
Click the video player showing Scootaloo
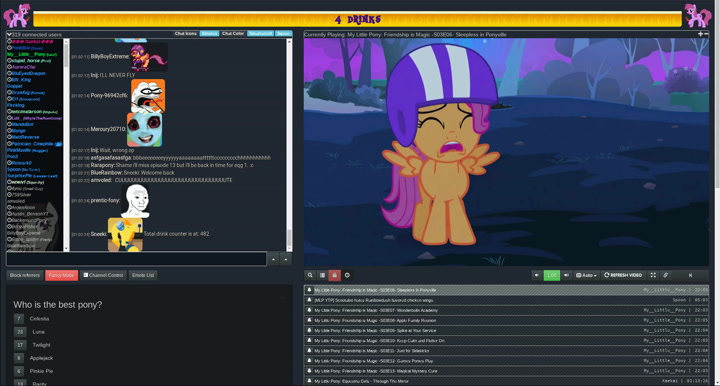click(x=506, y=152)
